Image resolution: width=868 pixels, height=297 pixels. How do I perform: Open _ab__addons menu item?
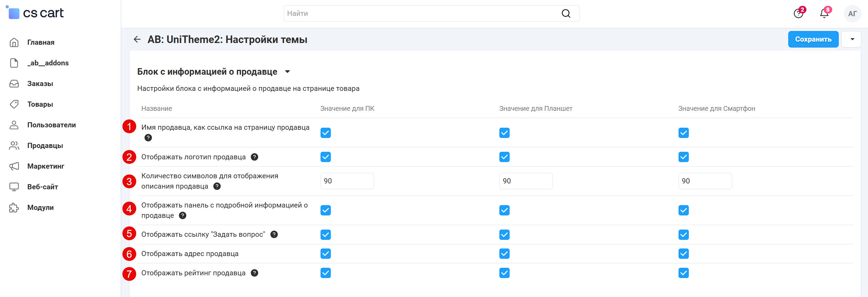pyautogui.click(x=48, y=63)
